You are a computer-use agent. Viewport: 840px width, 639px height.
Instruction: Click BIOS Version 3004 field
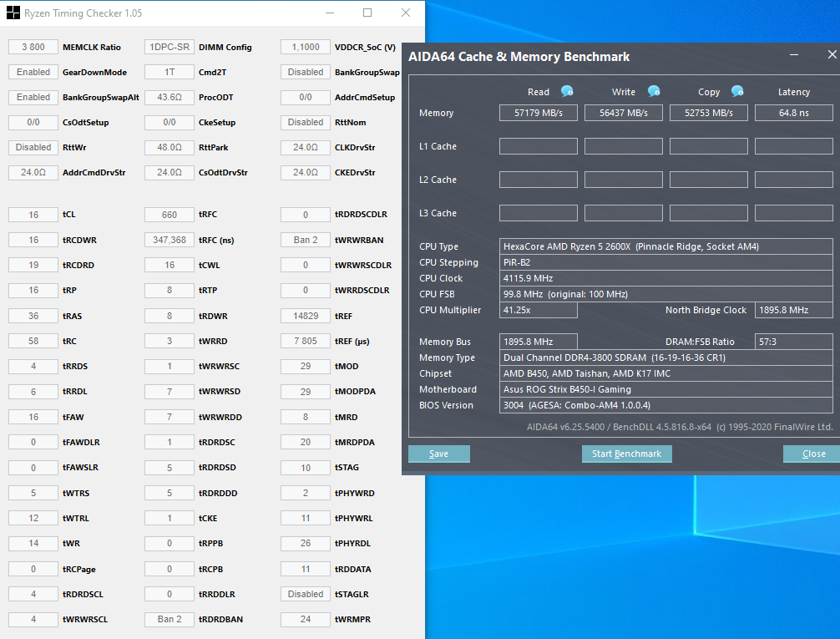[x=665, y=405]
